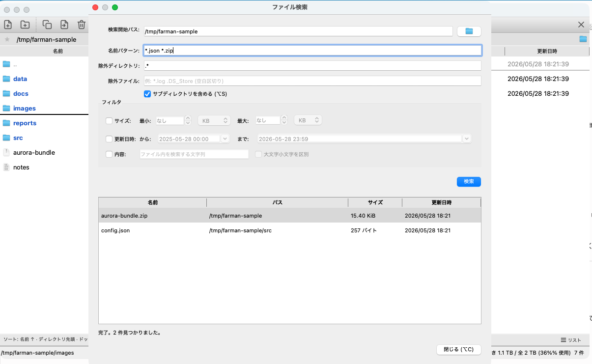The height and width of the screenshot is (364, 592).
Task: Click the move-file arrow icon in toolbar
Action: 64,25
